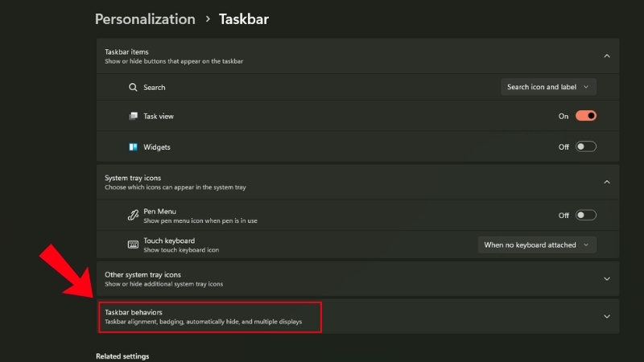Click the Search magnifier icon
Image resolution: width=644 pixels, height=362 pixels.
[133, 88]
